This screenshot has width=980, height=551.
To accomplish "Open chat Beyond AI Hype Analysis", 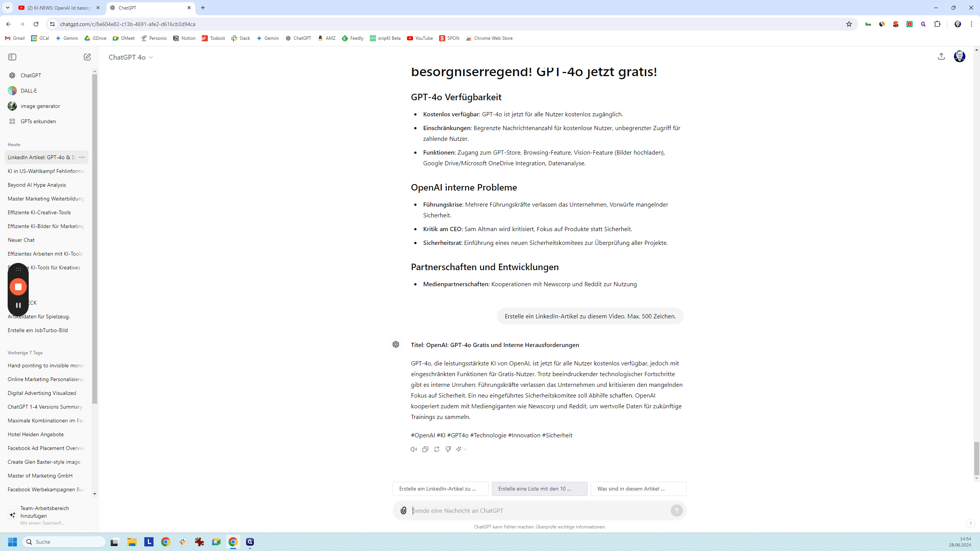I will [46, 185].
